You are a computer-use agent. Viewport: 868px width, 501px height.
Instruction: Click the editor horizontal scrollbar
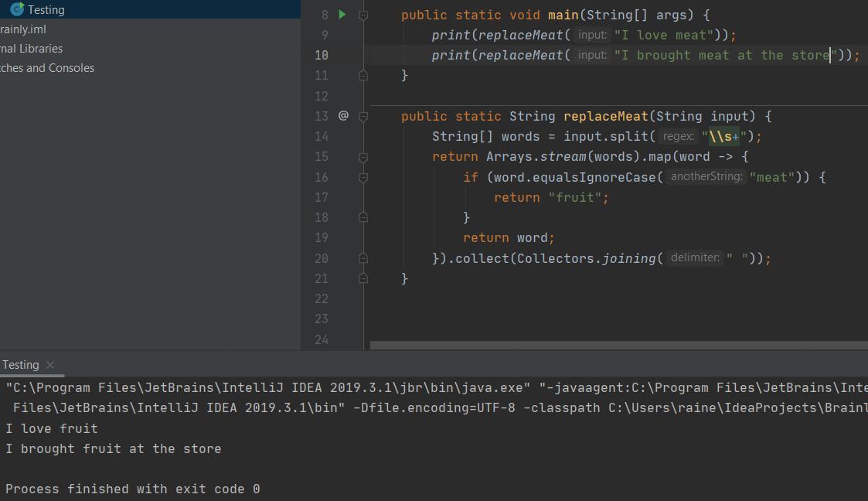[618, 346]
